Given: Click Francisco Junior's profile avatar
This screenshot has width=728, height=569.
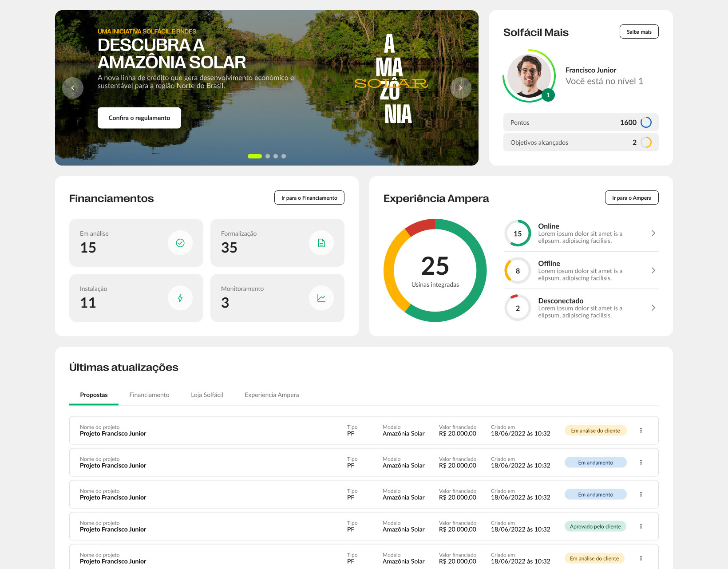Looking at the screenshot, I should (x=529, y=76).
